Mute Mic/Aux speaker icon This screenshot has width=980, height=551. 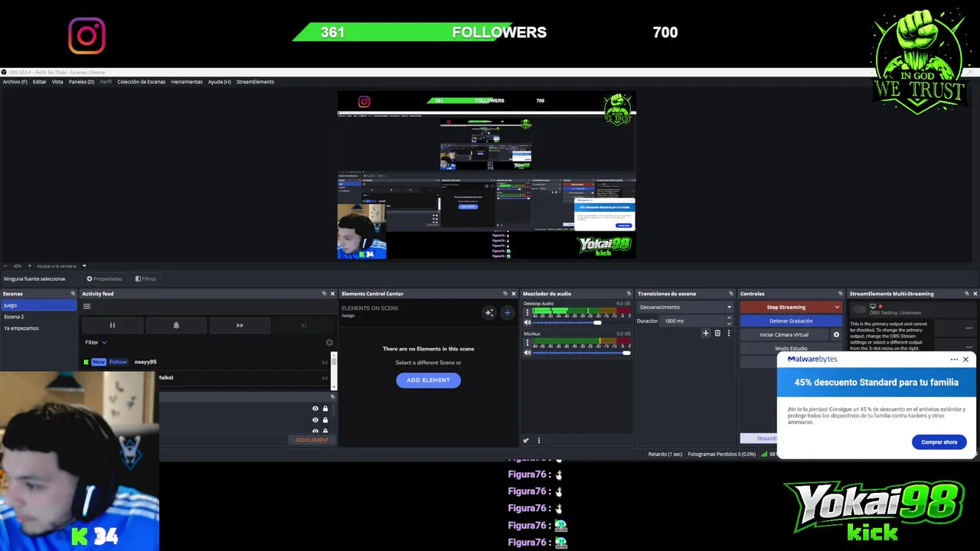[527, 353]
